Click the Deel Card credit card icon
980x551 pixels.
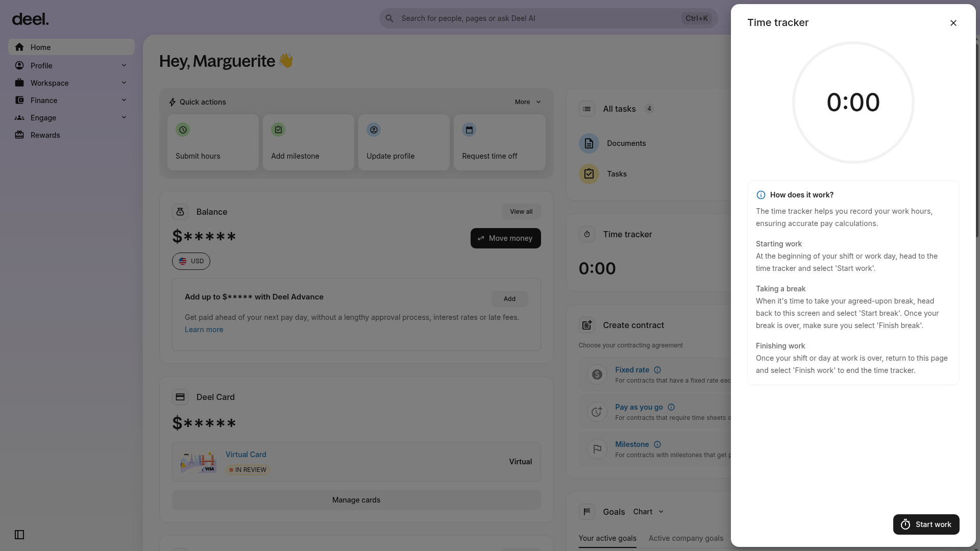tap(180, 397)
